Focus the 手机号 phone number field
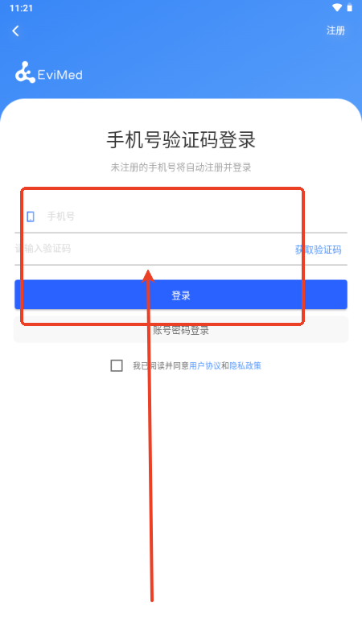The width and height of the screenshot is (362, 644). [x=180, y=217]
